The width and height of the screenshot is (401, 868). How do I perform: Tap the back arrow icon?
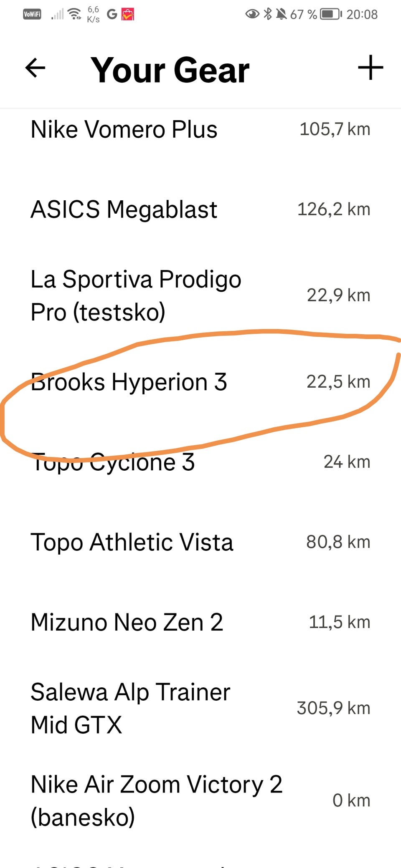click(35, 68)
